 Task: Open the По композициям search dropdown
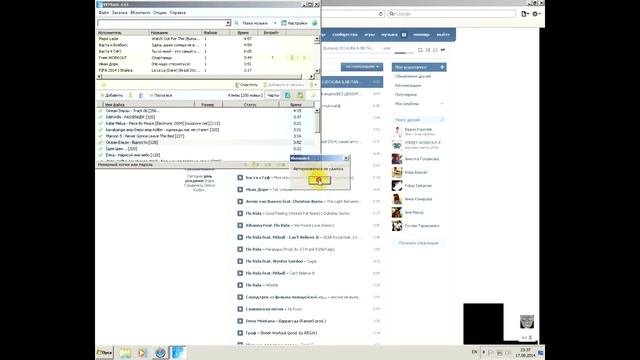[362, 67]
